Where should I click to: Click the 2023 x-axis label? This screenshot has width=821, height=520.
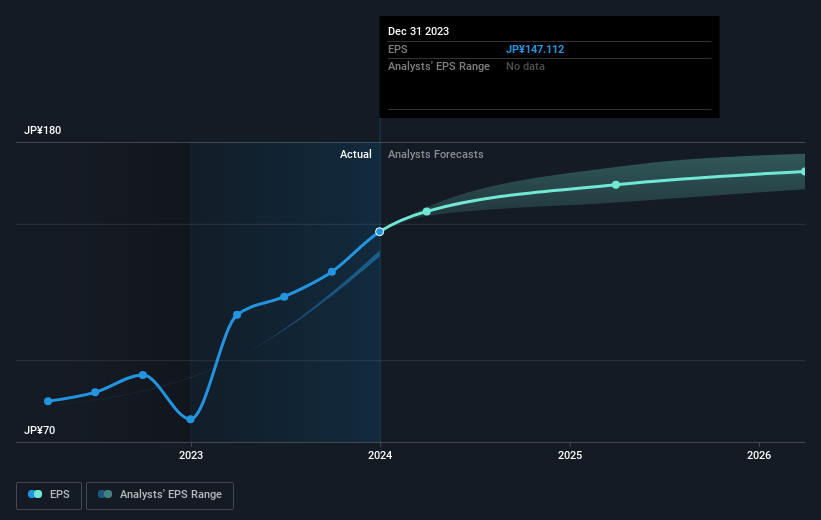coord(191,455)
